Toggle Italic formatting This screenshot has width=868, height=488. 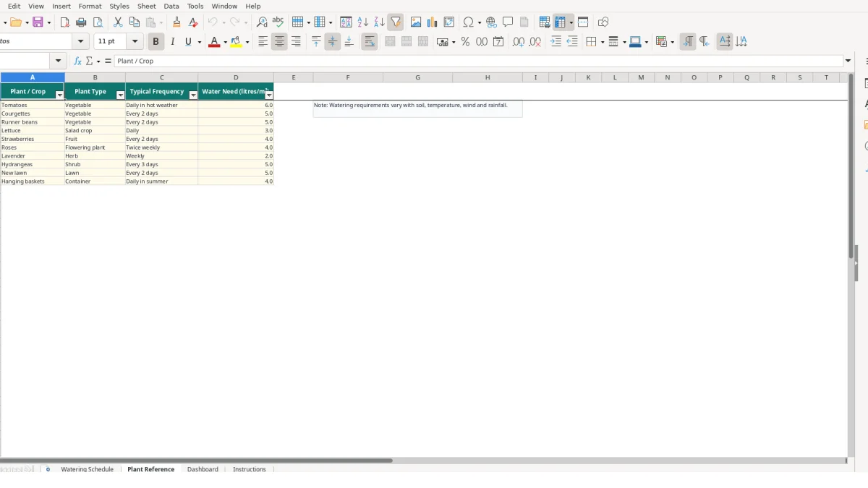tap(172, 42)
